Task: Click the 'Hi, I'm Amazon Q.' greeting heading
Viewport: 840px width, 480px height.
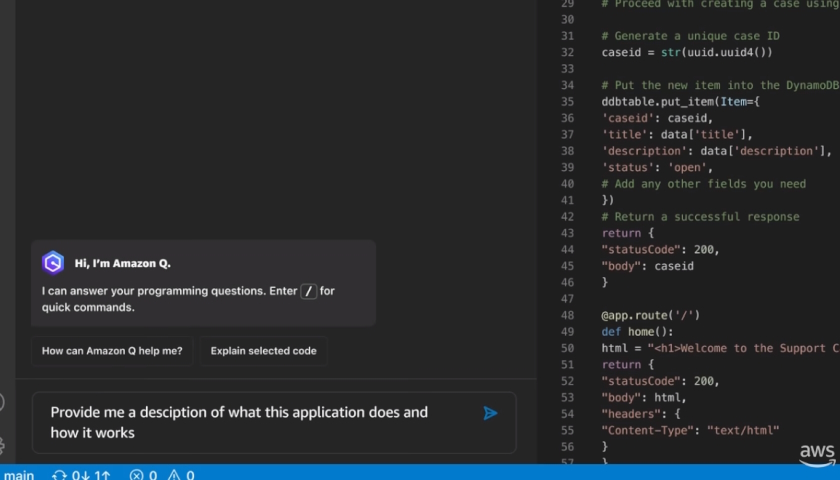Action: coord(123,263)
